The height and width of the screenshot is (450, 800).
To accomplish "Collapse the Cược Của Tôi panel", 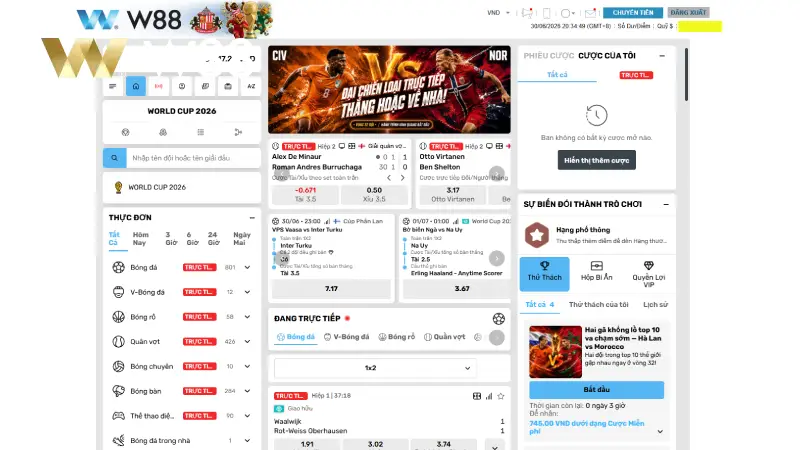I will (x=662, y=56).
